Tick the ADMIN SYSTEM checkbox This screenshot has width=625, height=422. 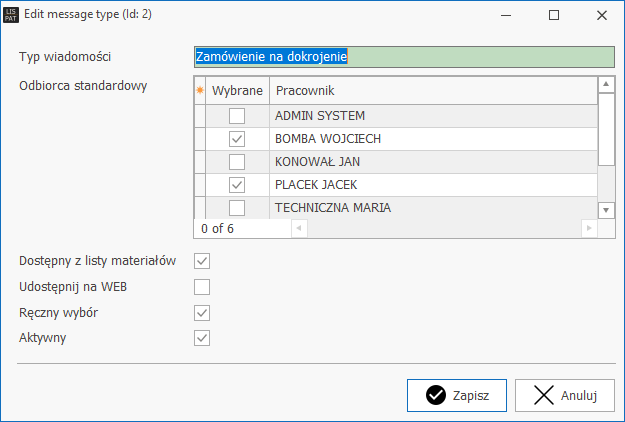pyautogui.click(x=237, y=116)
